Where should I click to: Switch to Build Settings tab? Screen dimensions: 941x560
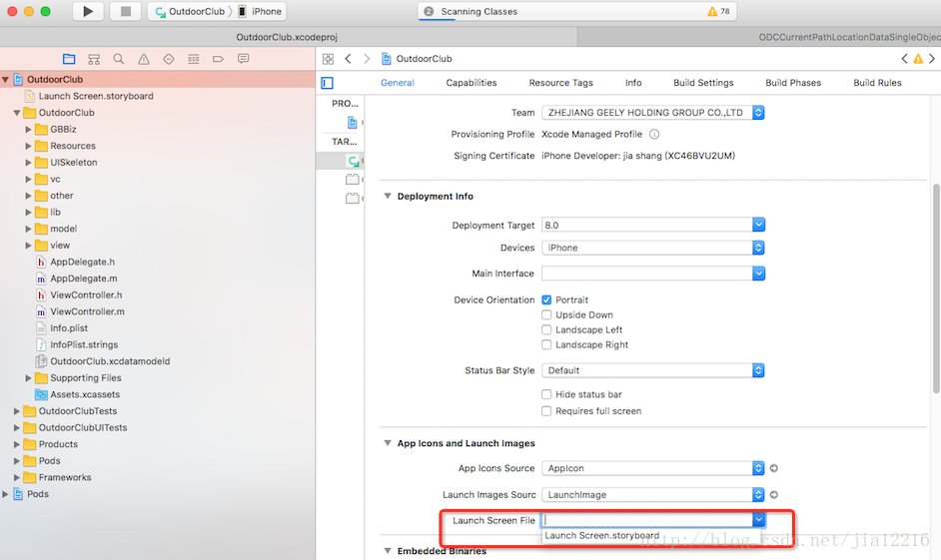point(703,83)
